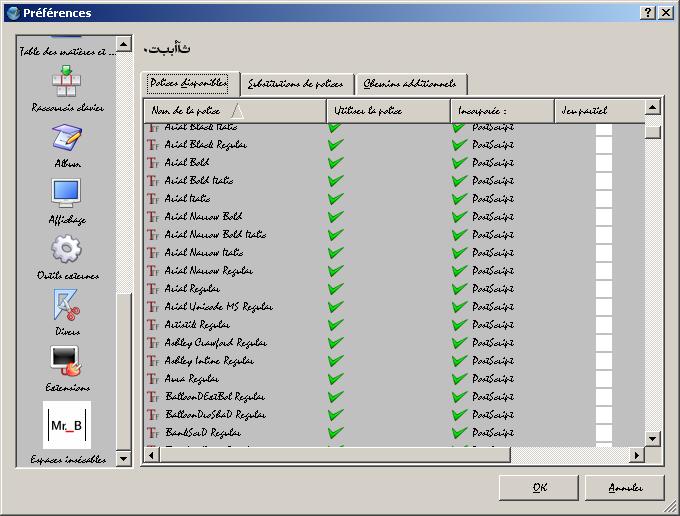Select the Extensions icon in sidebar

pyautogui.click(x=67, y=362)
